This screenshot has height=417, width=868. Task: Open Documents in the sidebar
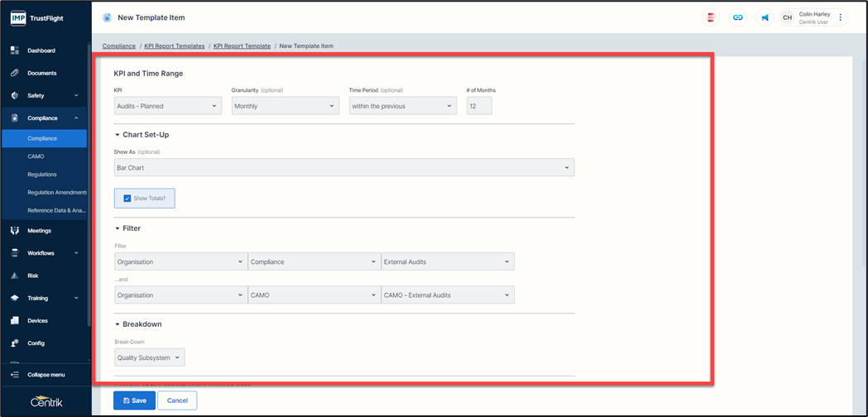41,73
